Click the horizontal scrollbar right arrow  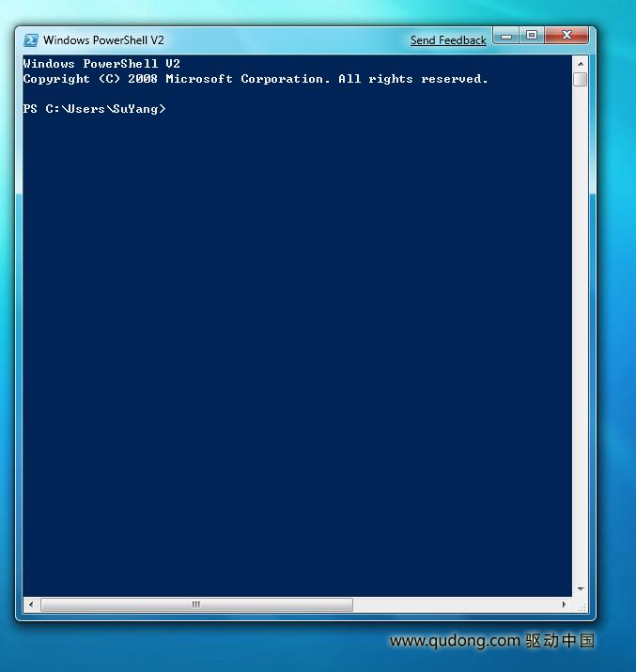pos(564,604)
